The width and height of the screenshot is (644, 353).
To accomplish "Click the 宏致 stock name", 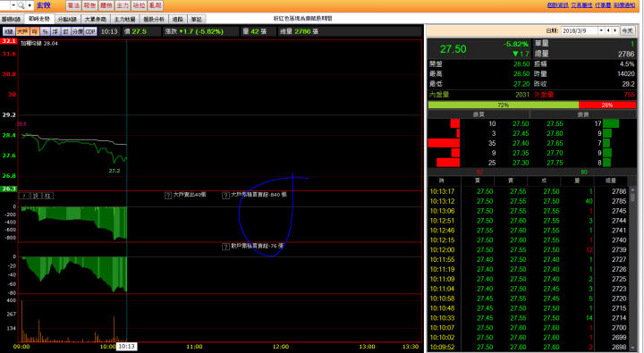I will (44, 5).
